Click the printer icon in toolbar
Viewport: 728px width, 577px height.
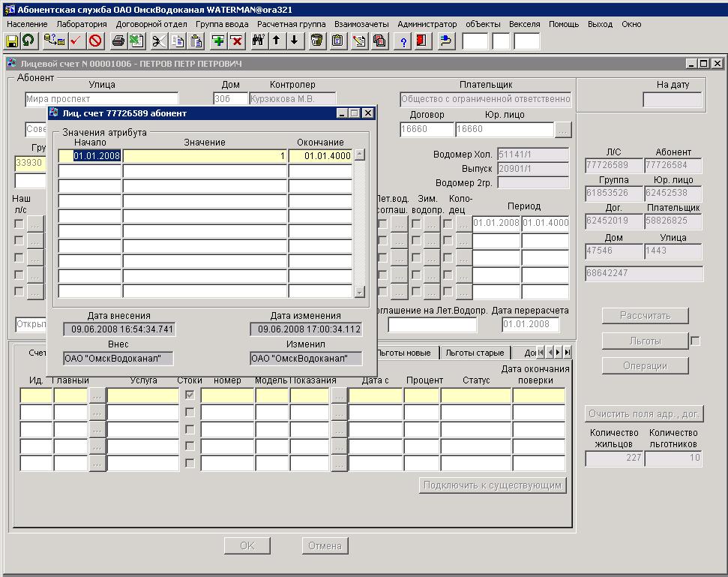(x=118, y=41)
